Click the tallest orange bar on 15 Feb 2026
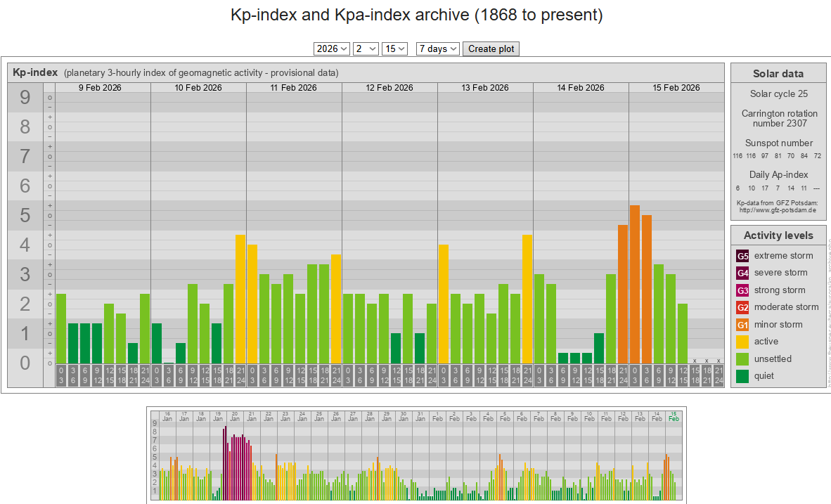This screenshot has height=504, width=831. coord(635,284)
